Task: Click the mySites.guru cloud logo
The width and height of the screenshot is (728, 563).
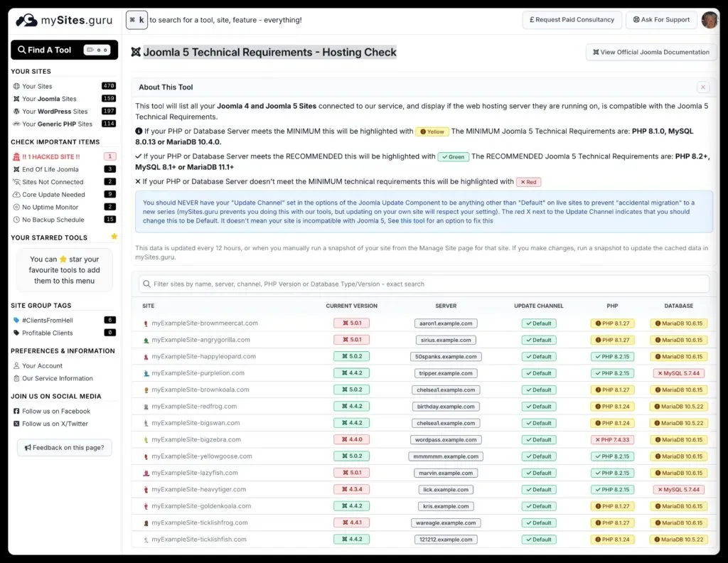Action: pos(26,21)
